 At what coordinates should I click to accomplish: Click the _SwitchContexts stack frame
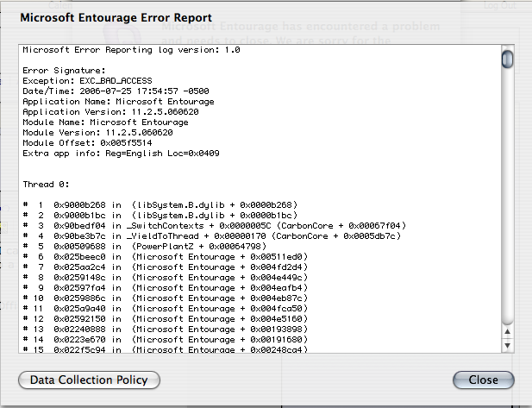(215, 226)
